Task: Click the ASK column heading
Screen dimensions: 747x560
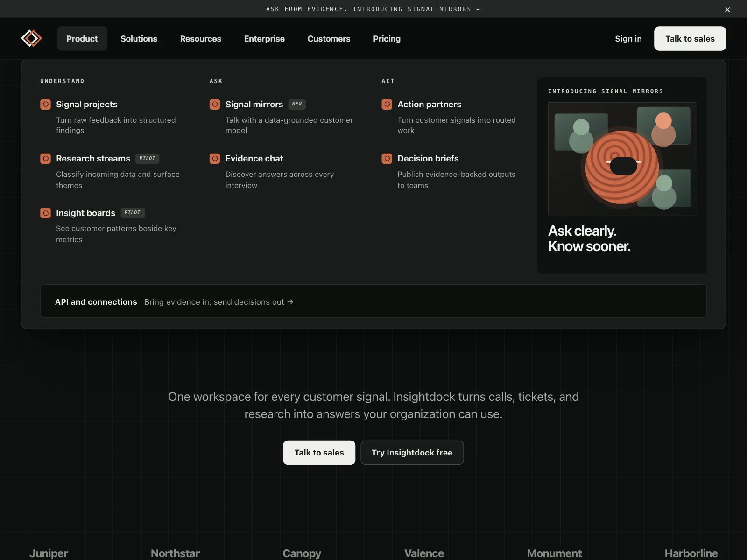Action: click(x=216, y=81)
